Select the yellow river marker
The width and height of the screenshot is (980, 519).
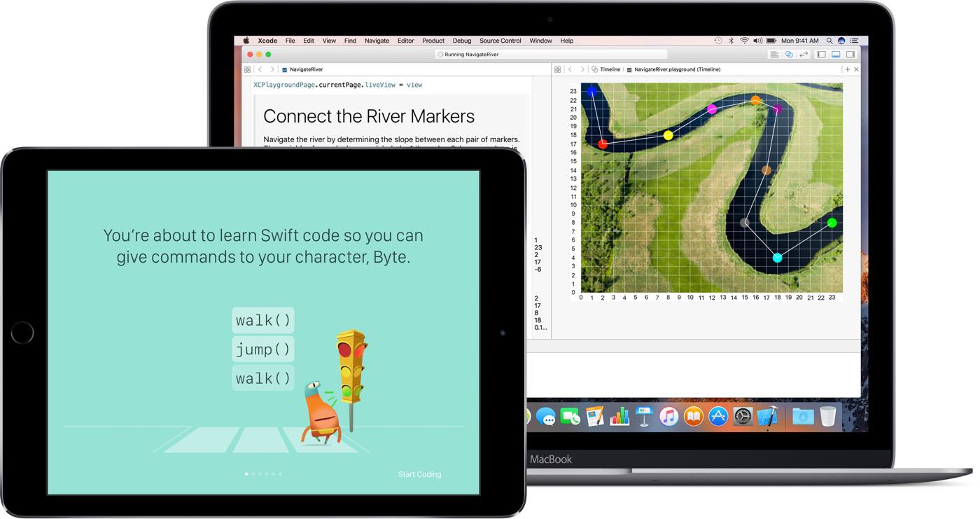pos(668,135)
